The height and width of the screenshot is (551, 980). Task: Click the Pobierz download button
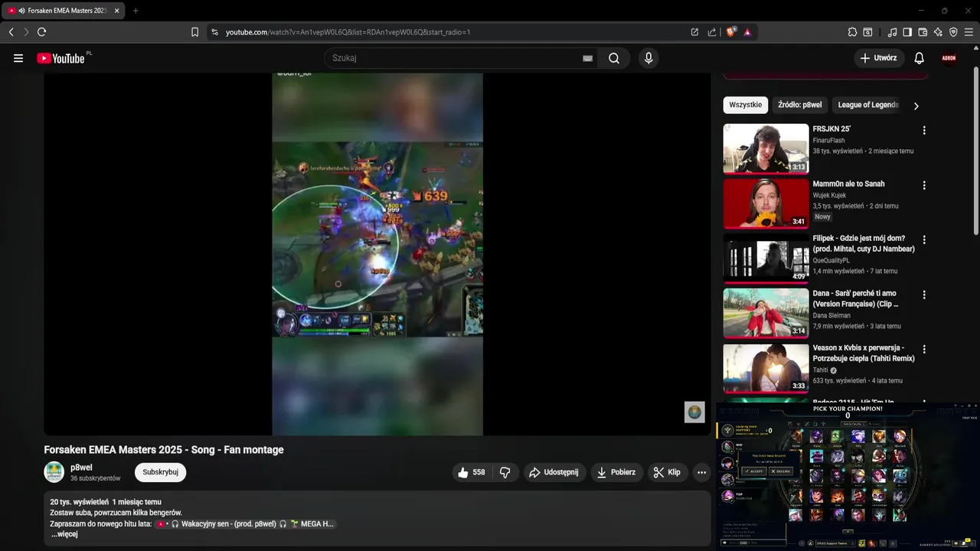(x=617, y=472)
